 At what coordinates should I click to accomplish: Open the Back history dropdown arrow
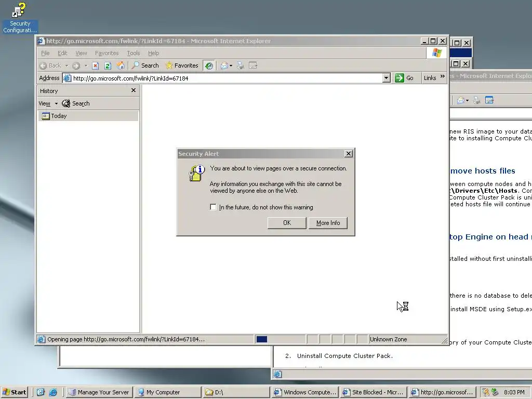pyautogui.click(x=67, y=65)
